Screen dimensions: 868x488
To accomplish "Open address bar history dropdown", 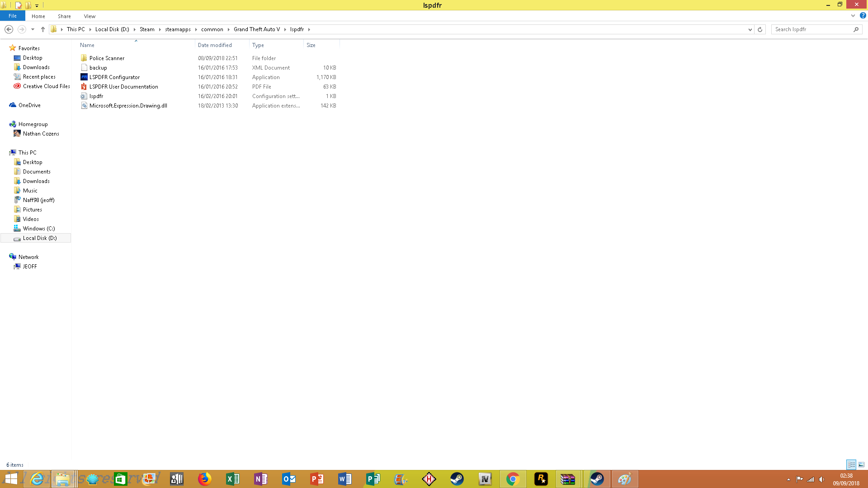I will [750, 29].
